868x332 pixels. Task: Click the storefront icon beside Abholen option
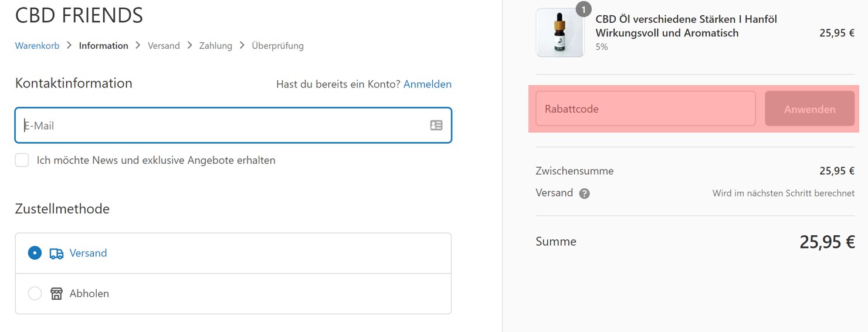pyautogui.click(x=56, y=293)
